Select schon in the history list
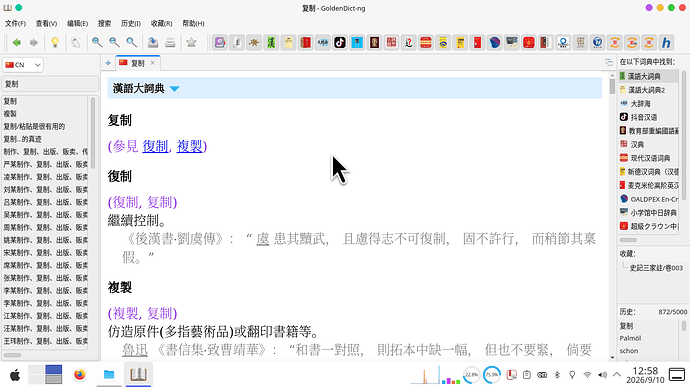 [629, 351]
